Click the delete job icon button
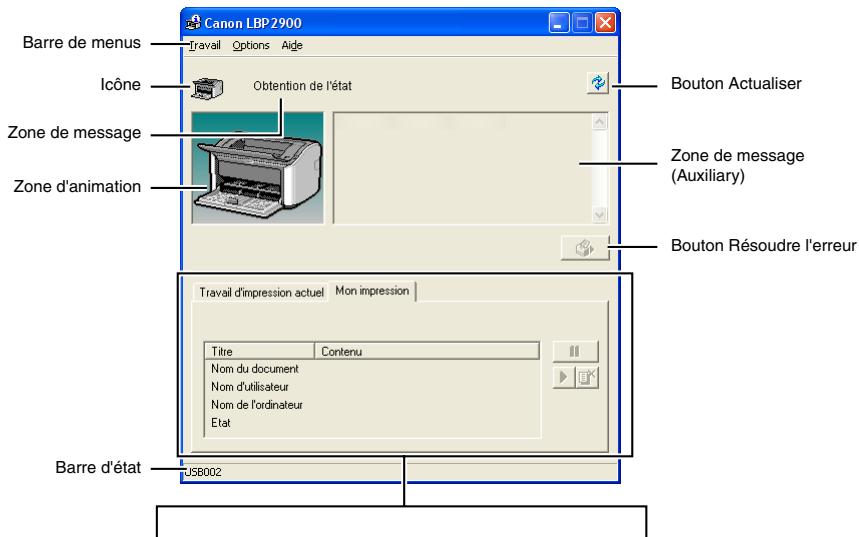Screen dimensions: 859x537 (587, 378)
